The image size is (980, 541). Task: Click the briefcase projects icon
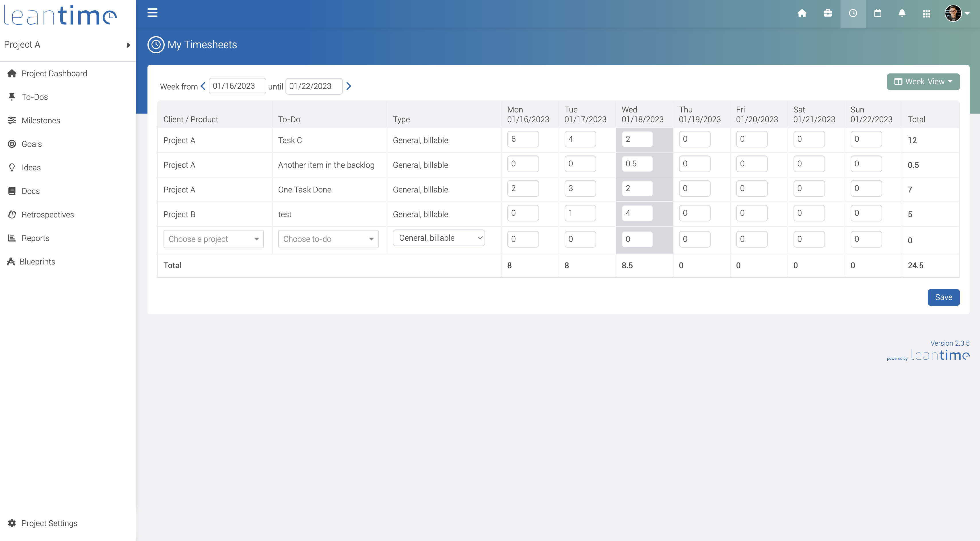[827, 13]
